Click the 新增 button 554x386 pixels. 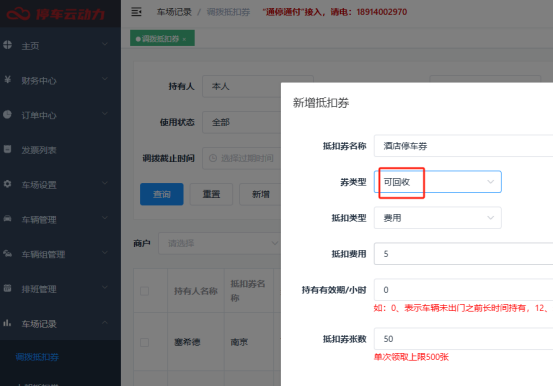tap(261, 194)
